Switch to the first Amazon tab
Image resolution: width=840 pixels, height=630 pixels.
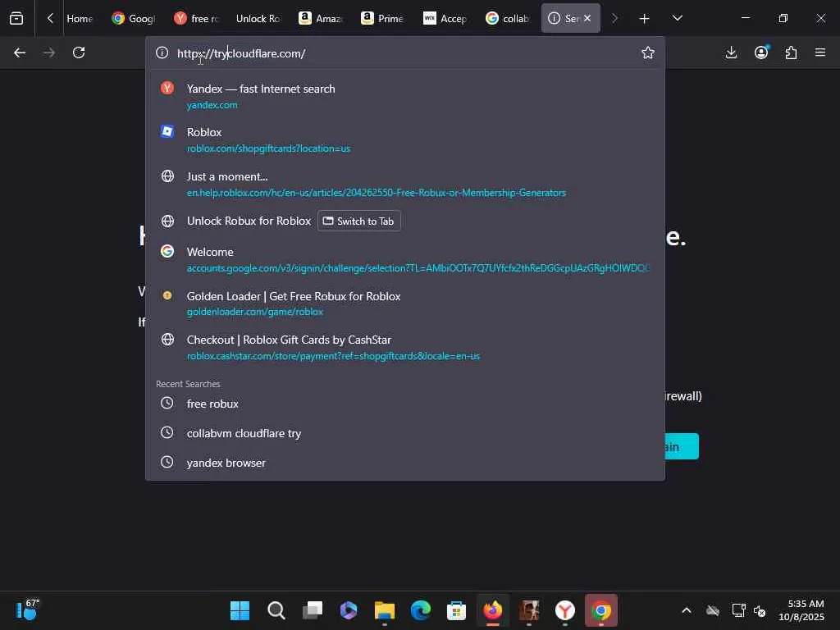point(321,18)
